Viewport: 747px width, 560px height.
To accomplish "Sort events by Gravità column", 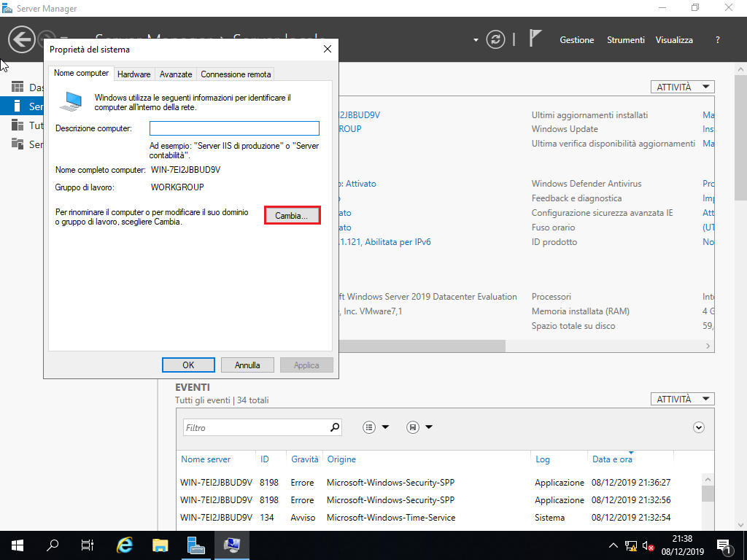I will click(305, 459).
